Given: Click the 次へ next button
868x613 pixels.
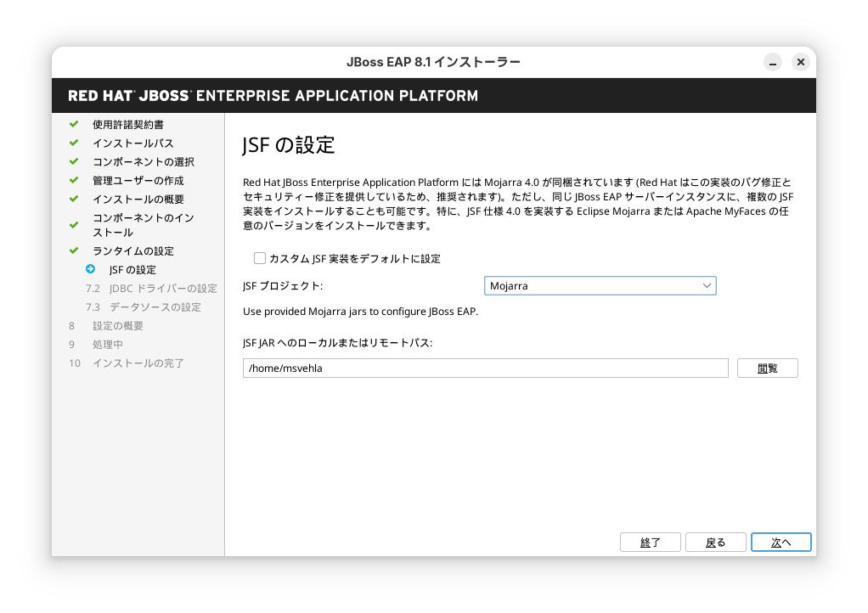Looking at the screenshot, I should [781, 543].
